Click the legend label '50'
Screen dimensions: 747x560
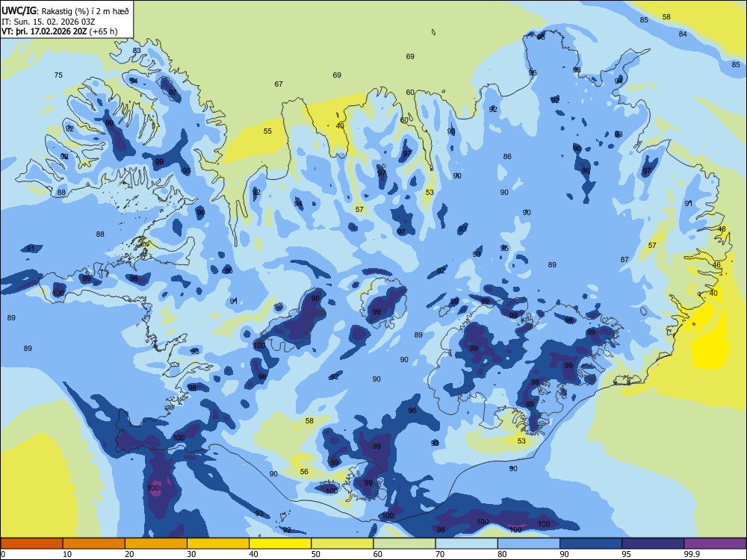tap(316, 554)
